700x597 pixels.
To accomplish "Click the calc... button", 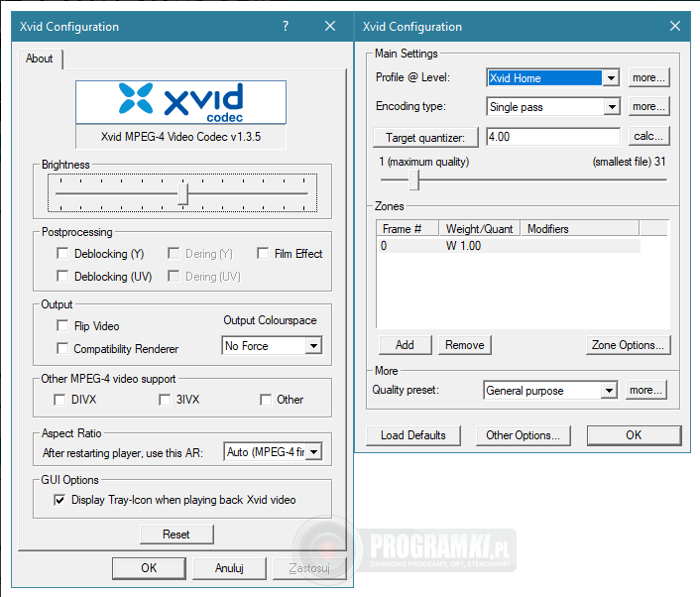I will [x=649, y=136].
